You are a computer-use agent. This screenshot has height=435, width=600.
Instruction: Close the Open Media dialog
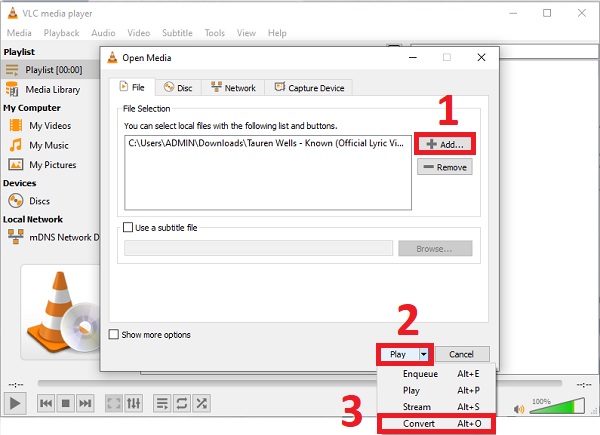481,57
